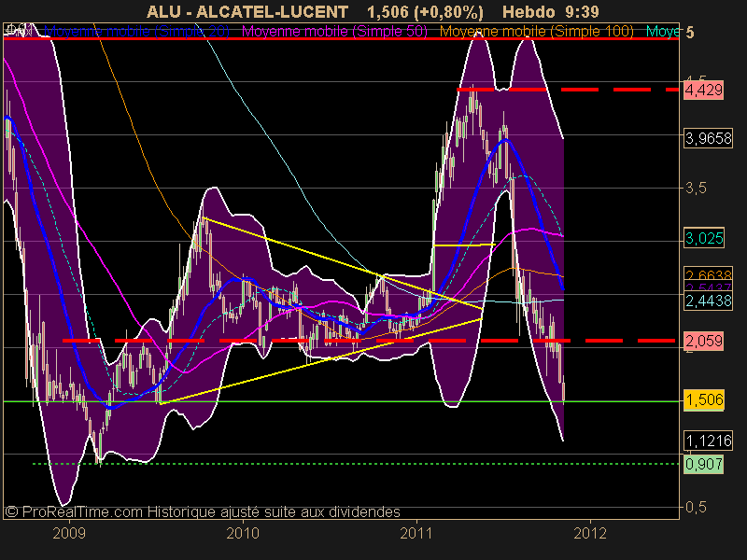Click the 2,6638 orange price label

708,273
